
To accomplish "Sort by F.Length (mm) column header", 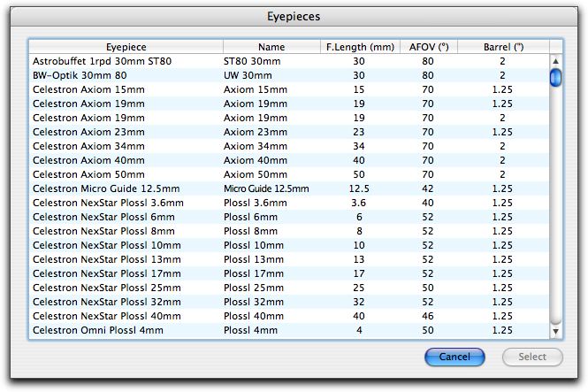I will point(359,47).
